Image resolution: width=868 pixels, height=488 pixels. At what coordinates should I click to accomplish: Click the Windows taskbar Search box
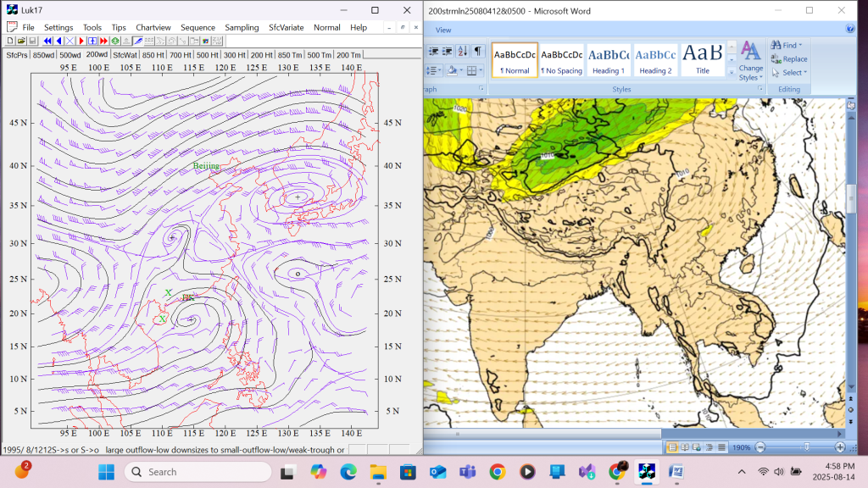click(x=198, y=472)
